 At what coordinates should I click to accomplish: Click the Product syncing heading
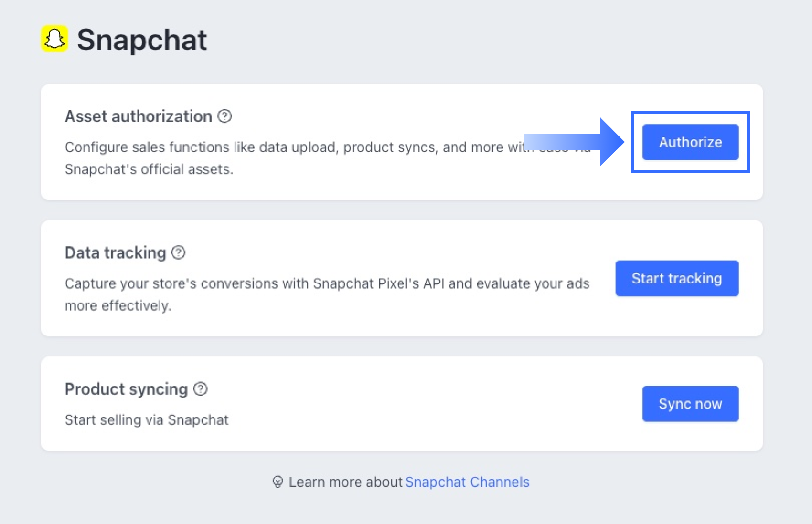127,389
